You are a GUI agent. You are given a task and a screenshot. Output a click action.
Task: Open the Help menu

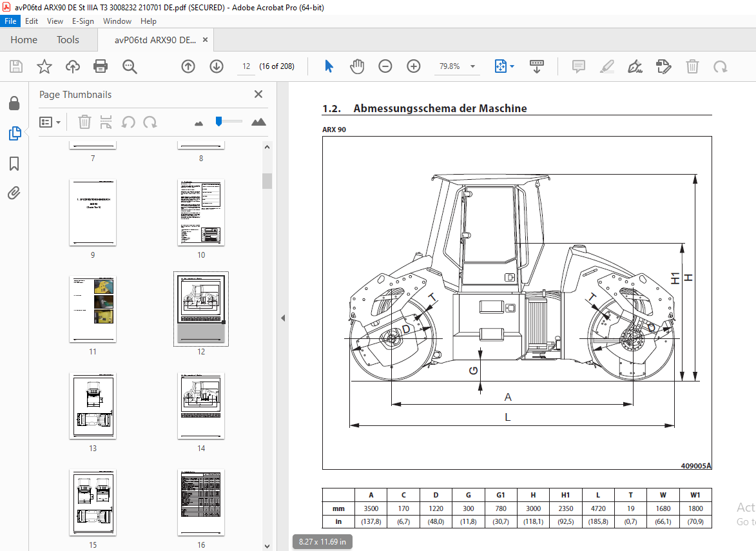148,21
